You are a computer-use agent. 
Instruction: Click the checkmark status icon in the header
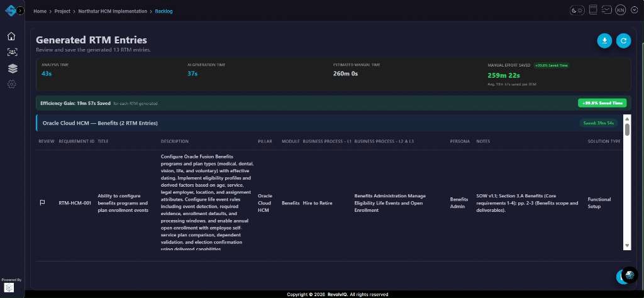point(634,10)
